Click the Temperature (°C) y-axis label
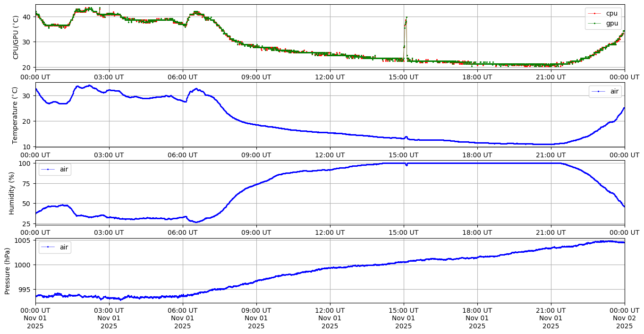Image resolution: width=644 pixels, height=334 pixels. point(15,115)
